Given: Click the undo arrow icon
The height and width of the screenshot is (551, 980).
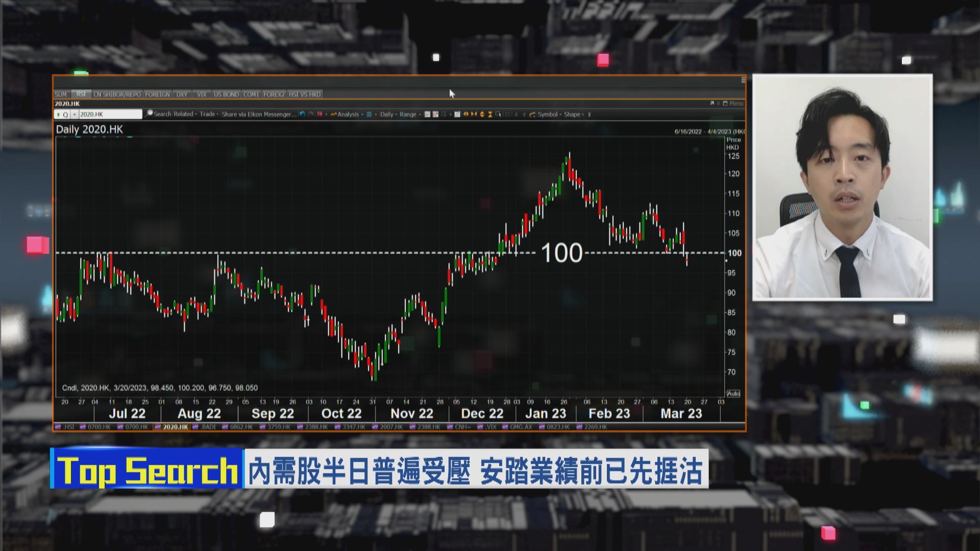Looking at the screenshot, I should (x=302, y=114).
